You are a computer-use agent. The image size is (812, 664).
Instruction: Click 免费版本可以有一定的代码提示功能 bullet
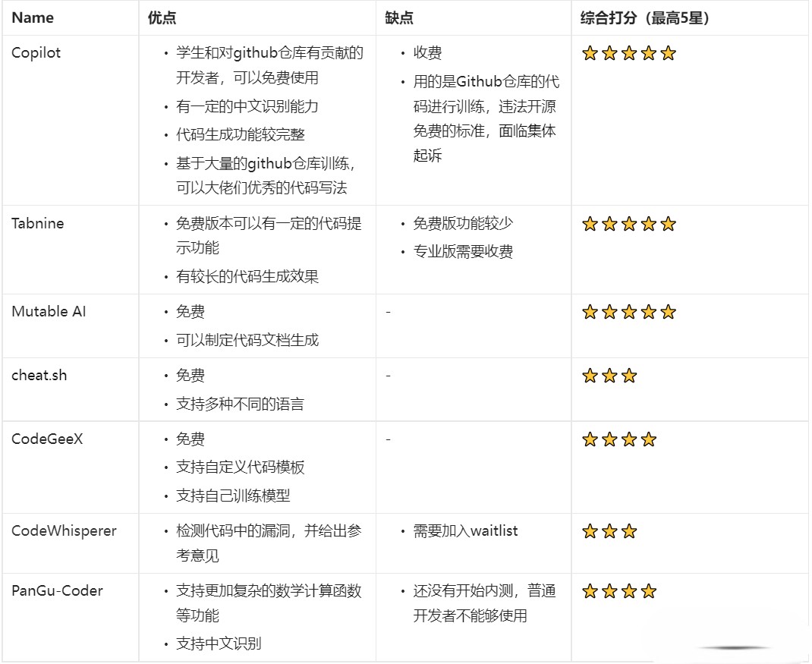point(269,236)
